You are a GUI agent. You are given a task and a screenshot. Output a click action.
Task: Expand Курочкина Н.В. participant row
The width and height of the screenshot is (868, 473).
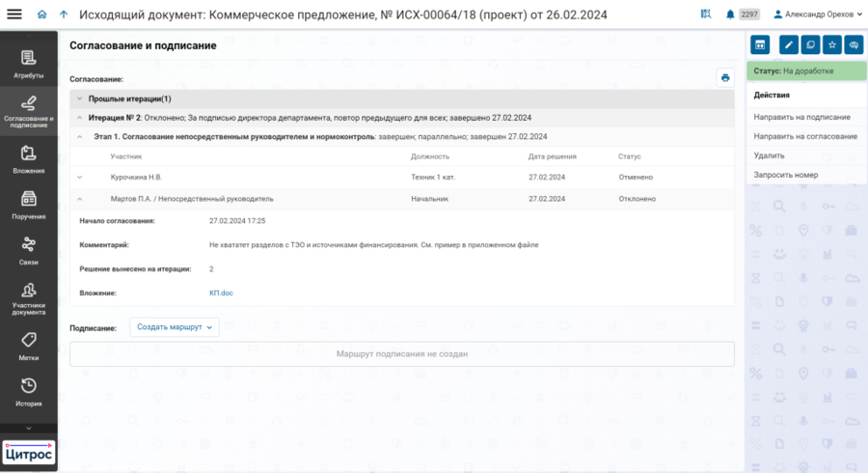[x=79, y=178]
